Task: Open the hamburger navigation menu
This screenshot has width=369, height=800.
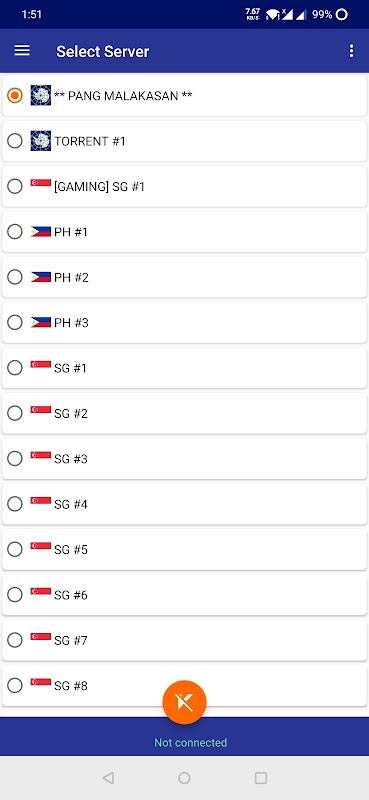Action: 22,51
